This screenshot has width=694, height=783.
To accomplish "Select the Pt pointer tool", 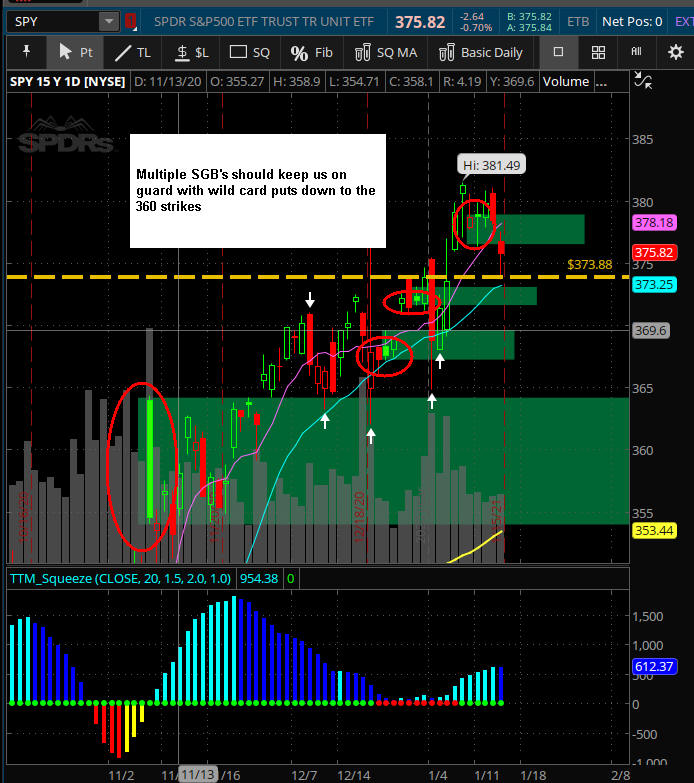I will (x=75, y=52).
